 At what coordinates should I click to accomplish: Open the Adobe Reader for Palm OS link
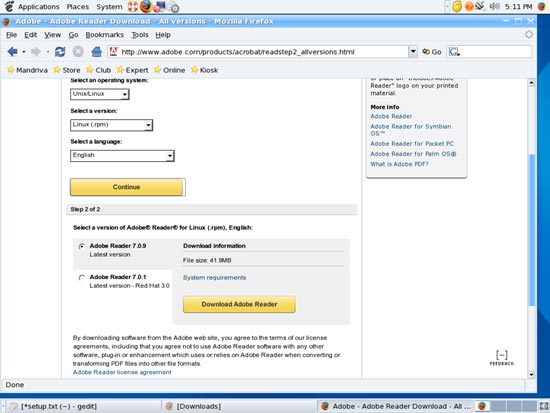coord(413,154)
